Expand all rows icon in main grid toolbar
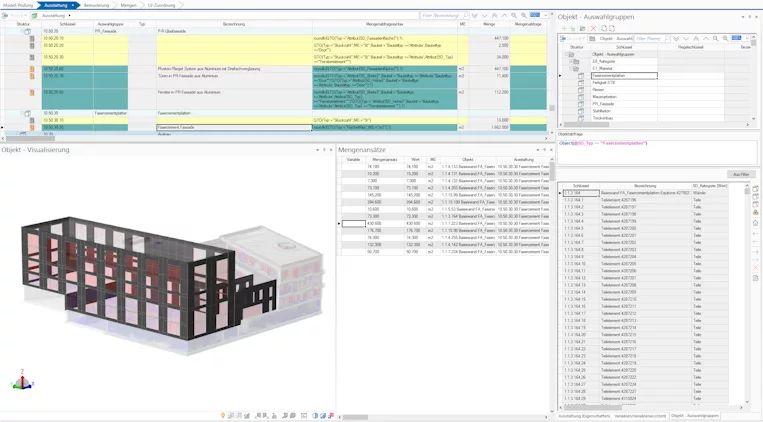The height and width of the screenshot is (422, 763). coord(474,16)
